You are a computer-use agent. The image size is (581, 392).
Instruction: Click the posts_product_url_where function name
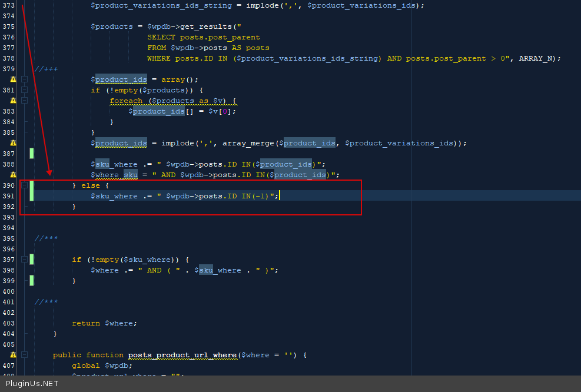tap(182, 355)
